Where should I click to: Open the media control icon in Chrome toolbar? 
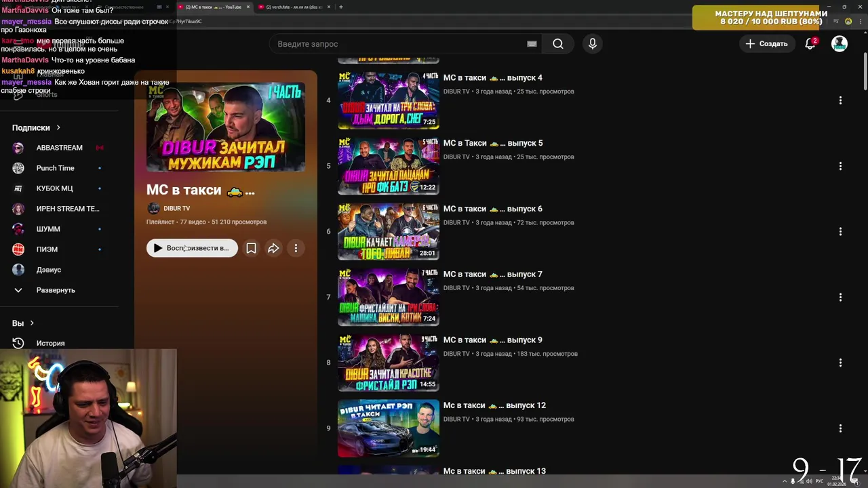[835, 21]
